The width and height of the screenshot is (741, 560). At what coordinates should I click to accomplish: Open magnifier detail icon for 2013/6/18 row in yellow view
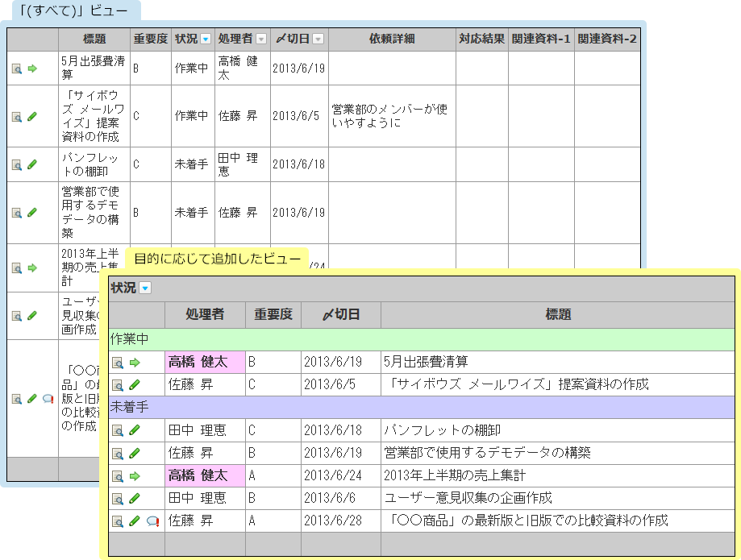coord(118,430)
